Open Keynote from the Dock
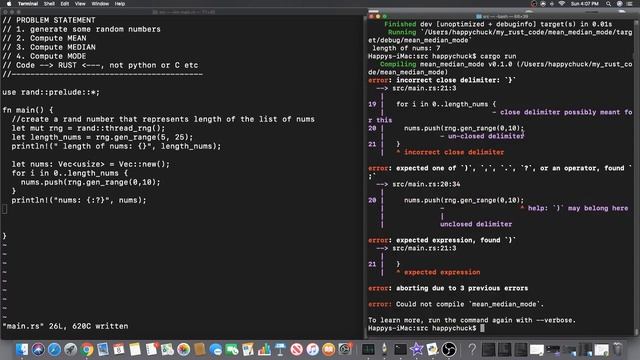This screenshot has width=640, height=360. (280, 349)
